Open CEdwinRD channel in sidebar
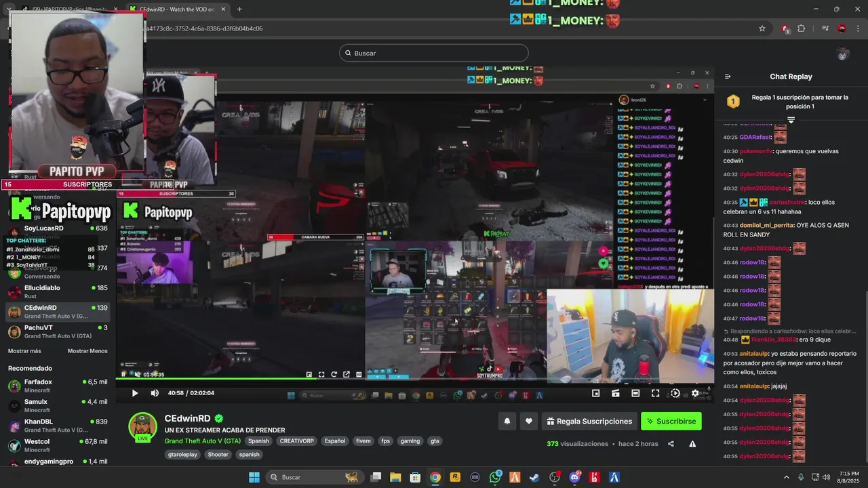Screen dimensions: 868x488 (58, 312)
